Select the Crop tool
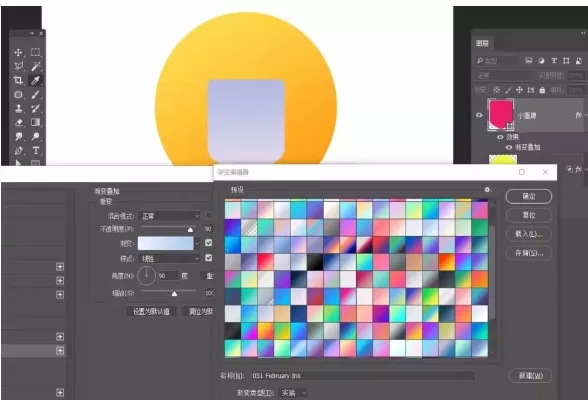Viewport: 588px width, 400px height. [18, 80]
